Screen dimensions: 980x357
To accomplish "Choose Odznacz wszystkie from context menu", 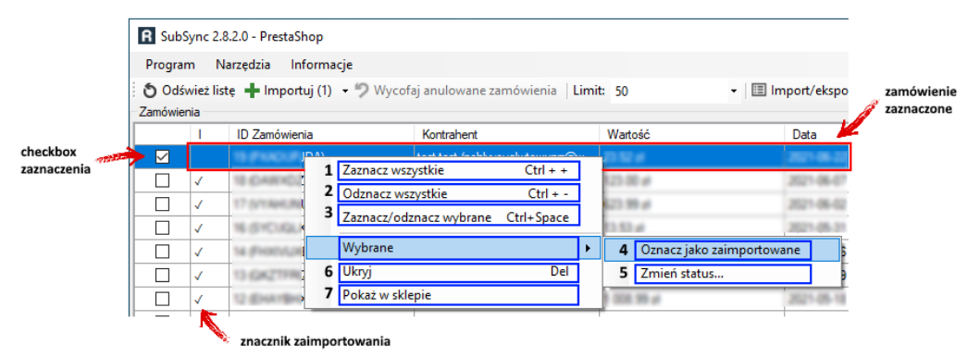I will [458, 193].
